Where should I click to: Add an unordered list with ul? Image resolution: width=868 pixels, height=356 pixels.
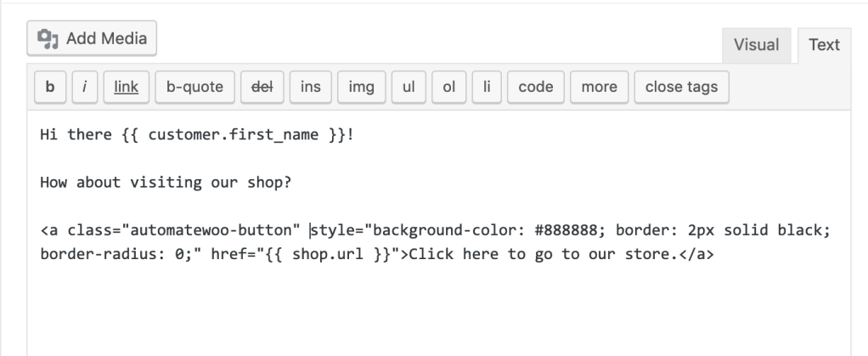click(x=409, y=87)
